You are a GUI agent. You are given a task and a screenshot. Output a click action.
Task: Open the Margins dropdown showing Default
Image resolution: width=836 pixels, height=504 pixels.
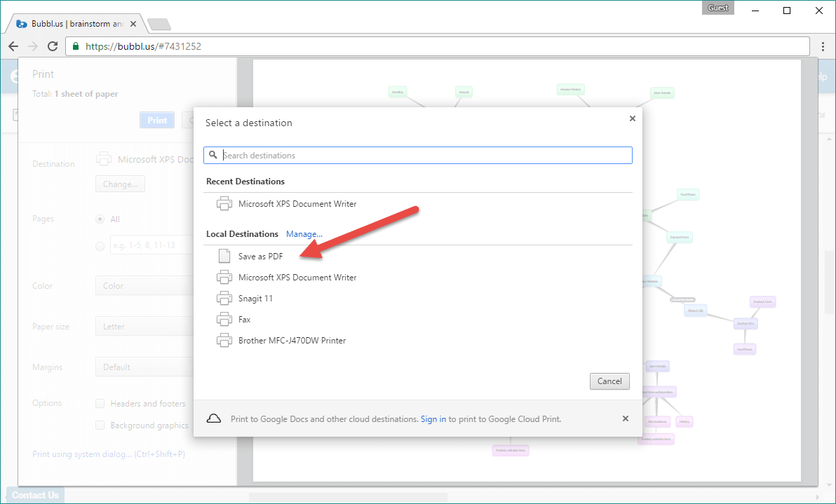[x=144, y=367]
